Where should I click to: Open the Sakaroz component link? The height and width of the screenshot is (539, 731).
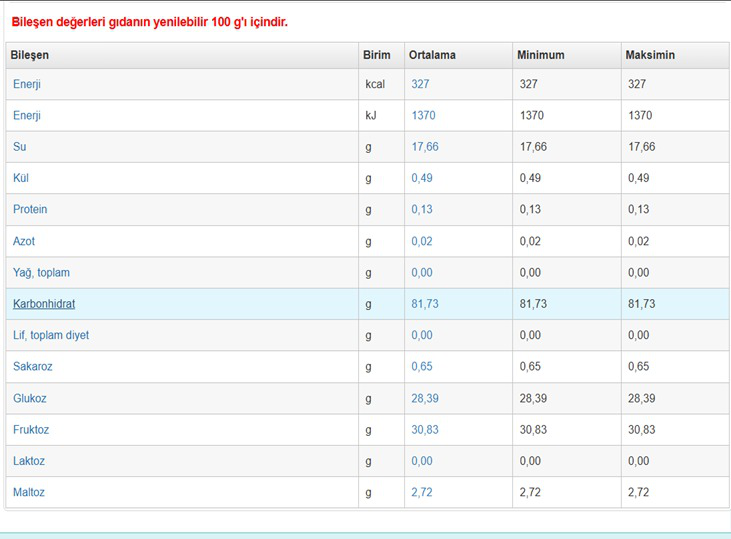33,367
